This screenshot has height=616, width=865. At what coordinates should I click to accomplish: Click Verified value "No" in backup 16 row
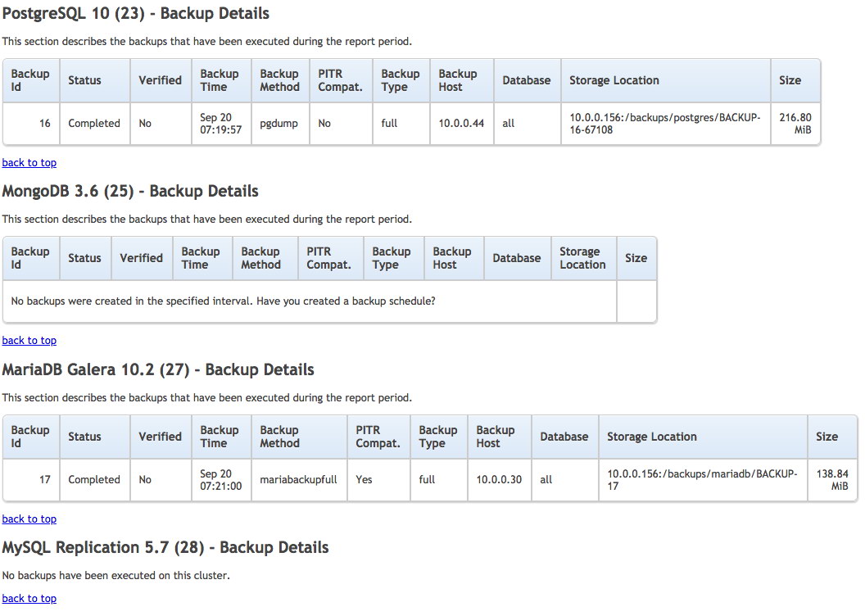point(145,124)
